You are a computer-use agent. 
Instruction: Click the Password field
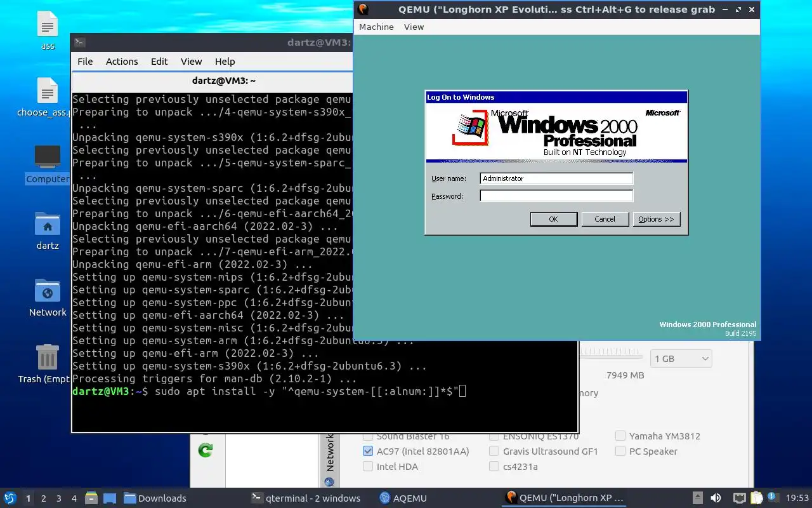point(556,196)
